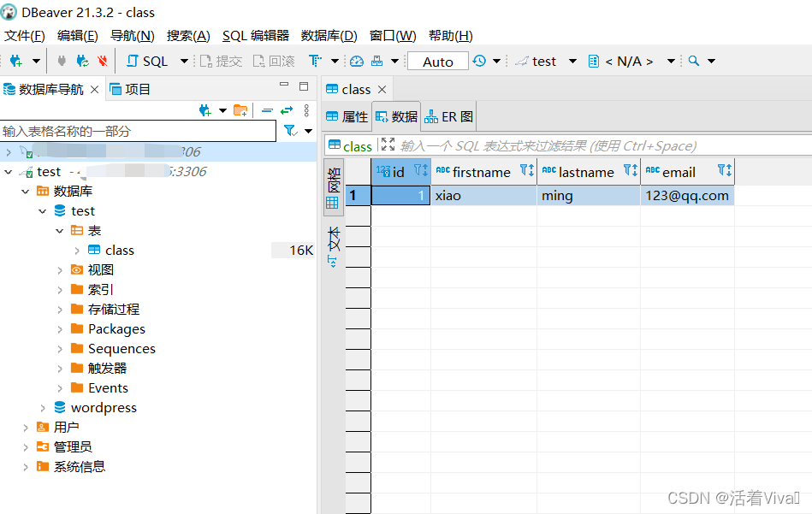812x514 pixels.
Task: Open the 搜索(A) menu
Action: tap(188, 36)
